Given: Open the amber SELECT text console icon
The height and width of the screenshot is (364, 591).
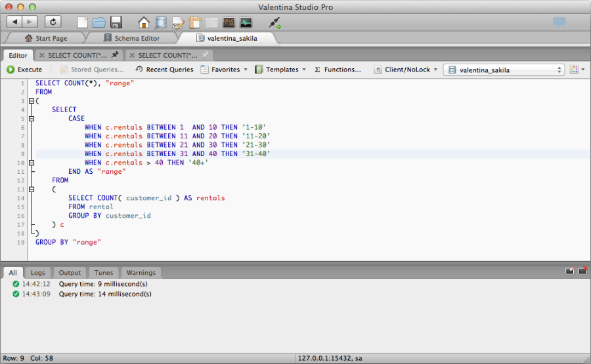Looking at the screenshot, I should pos(229,22).
